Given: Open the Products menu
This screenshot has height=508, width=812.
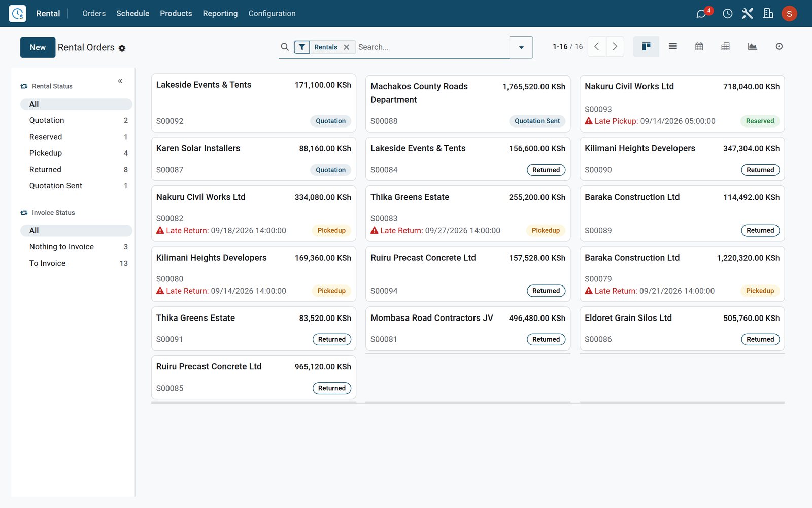Looking at the screenshot, I should click(176, 14).
